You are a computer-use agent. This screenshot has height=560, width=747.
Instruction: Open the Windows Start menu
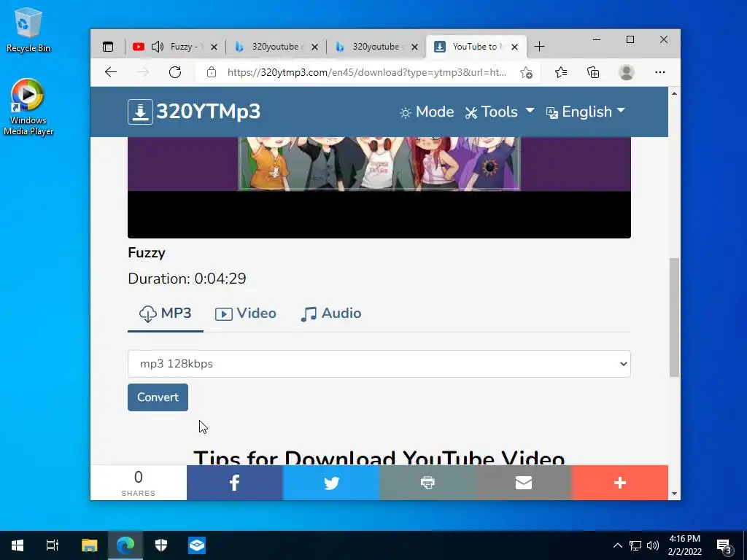pyautogui.click(x=18, y=545)
